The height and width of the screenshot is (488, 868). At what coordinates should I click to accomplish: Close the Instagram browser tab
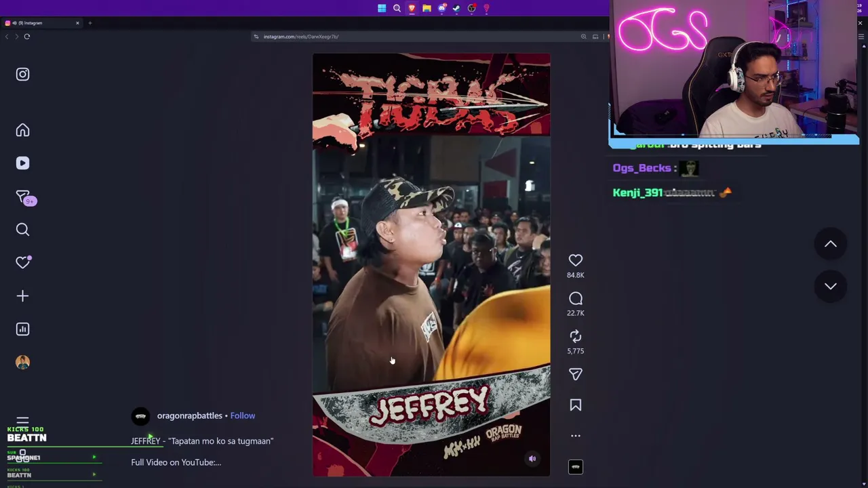pyautogui.click(x=77, y=23)
